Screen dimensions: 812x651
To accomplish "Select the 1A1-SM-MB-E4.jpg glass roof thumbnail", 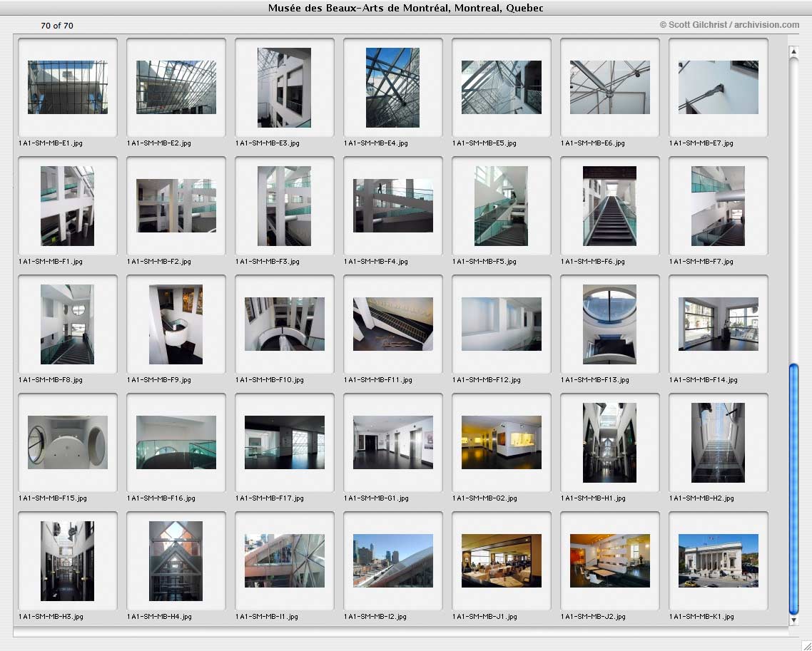I will pos(392,88).
